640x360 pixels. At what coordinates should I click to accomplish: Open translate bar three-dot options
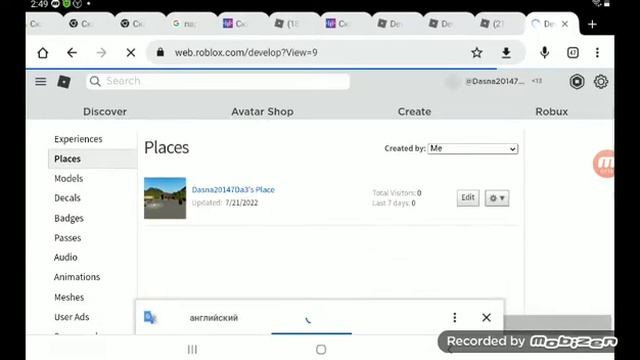click(x=455, y=318)
